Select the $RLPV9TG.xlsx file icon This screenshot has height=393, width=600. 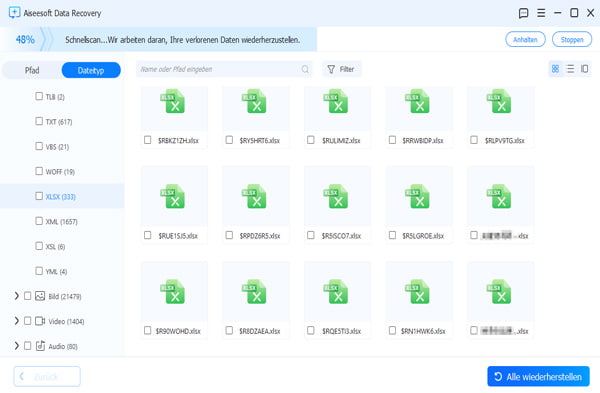(499, 101)
